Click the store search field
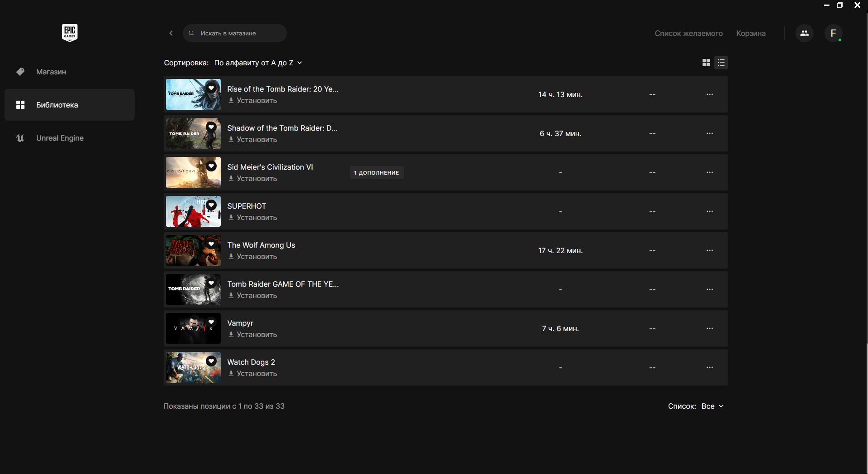Viewport: 868px width, 474px height. [235, 33]
